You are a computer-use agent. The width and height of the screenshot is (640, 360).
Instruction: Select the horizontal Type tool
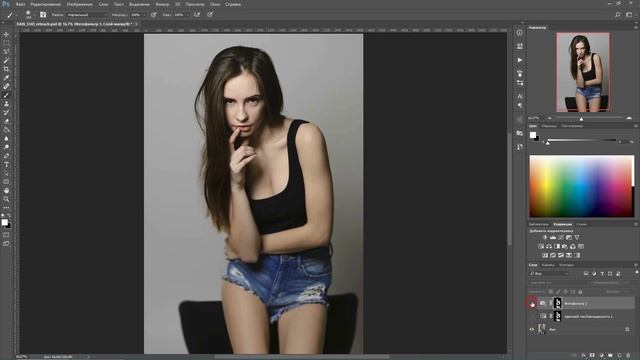pyautogui.click(x=6, y=164)
